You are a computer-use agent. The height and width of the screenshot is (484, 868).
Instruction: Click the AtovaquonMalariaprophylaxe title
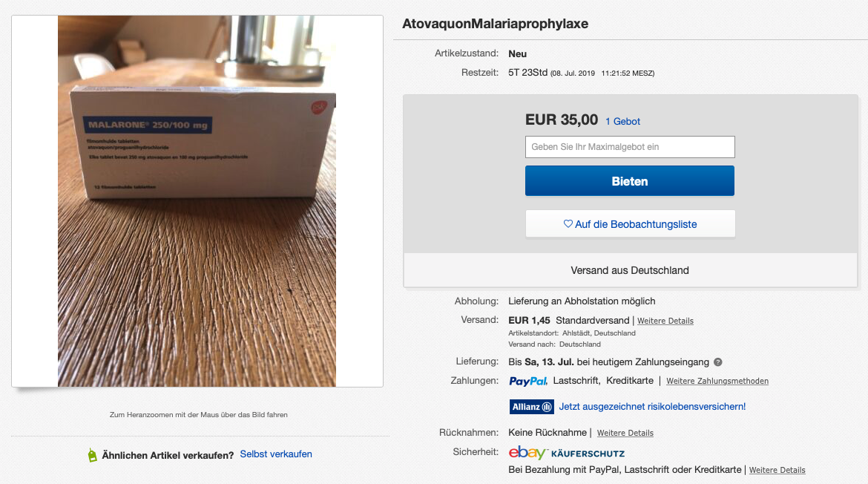(495, 24)
